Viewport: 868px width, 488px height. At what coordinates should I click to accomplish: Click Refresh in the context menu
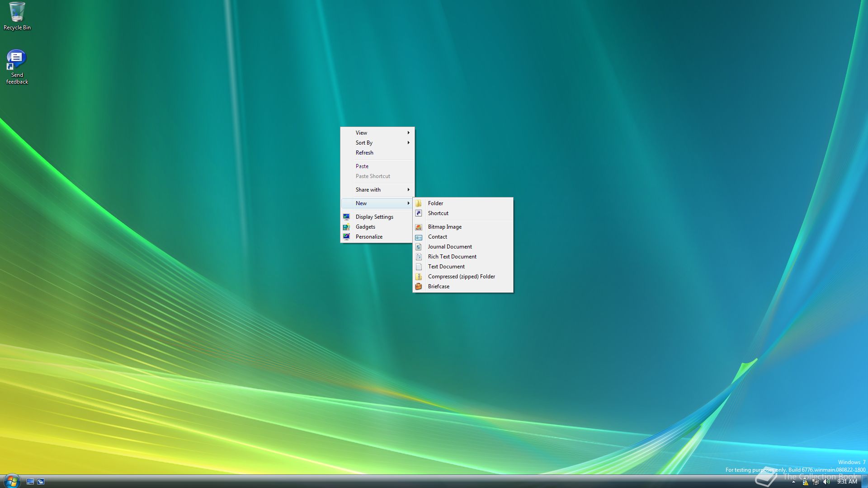point(377,153)
